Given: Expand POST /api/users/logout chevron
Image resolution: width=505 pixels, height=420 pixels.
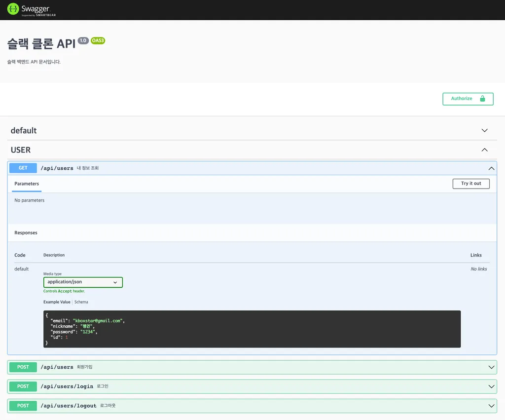Looking at the screenshot, I should pyautogui.click(x=491, y=406).
